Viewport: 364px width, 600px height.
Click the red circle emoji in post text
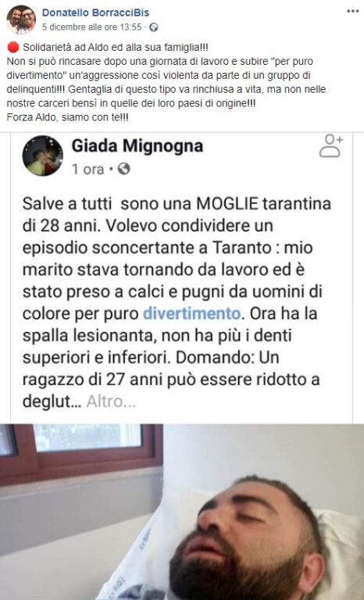pos(13,48)
